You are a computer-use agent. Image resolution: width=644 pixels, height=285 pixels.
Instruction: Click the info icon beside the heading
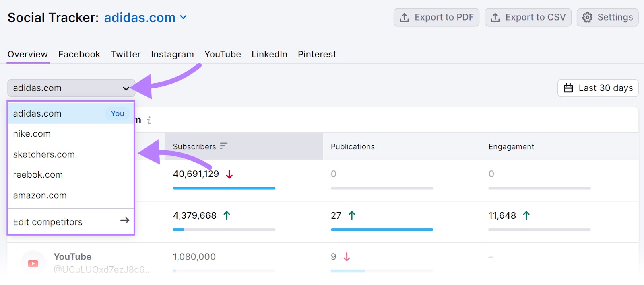click(x=149, y=120)
